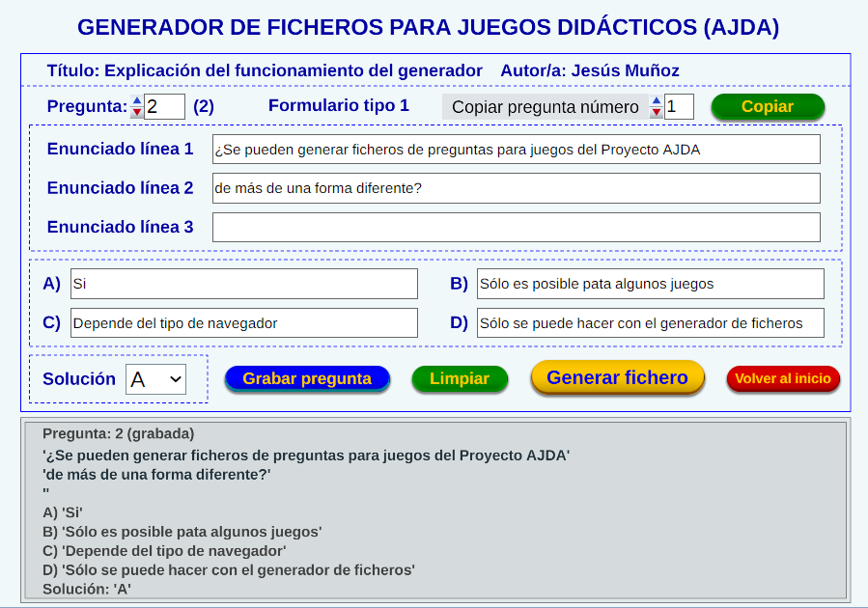Screen dimensions: 868x608
Task: Click the saved question preview panel
Action: pos(434,510)
